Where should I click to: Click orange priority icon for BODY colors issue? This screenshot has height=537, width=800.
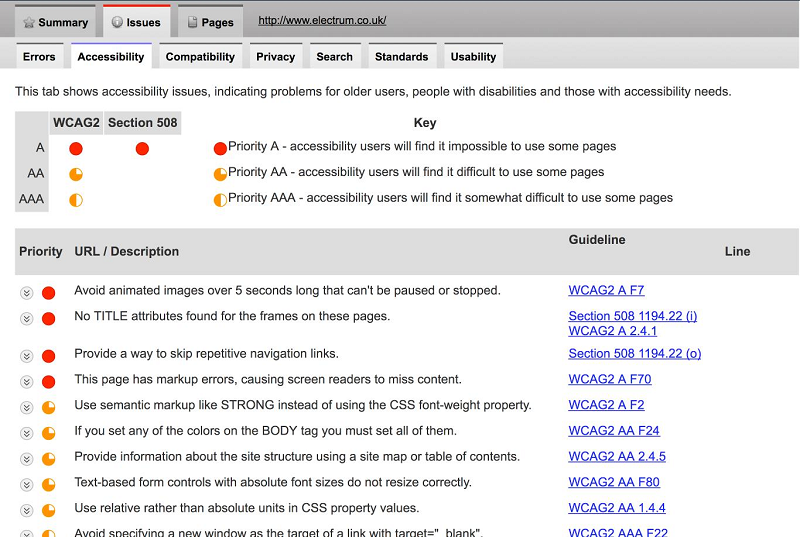pos(48,433)
